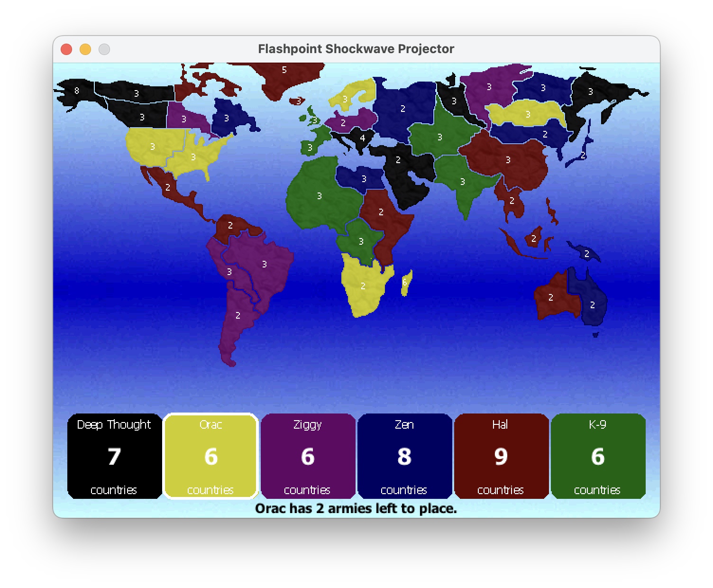The image size is (713, 588).
Task: Click black Alaska territory with 8 armies
Action: click(76, 91)
